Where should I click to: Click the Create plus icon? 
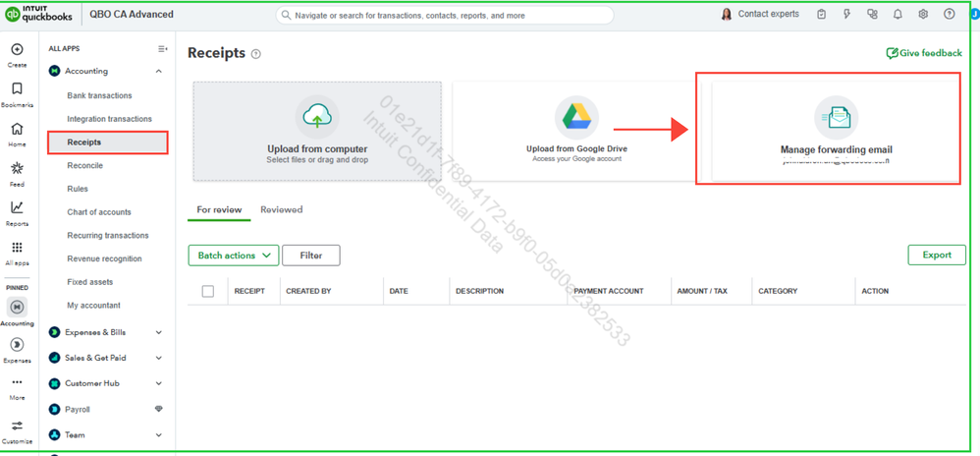click(x=17, y=50)
